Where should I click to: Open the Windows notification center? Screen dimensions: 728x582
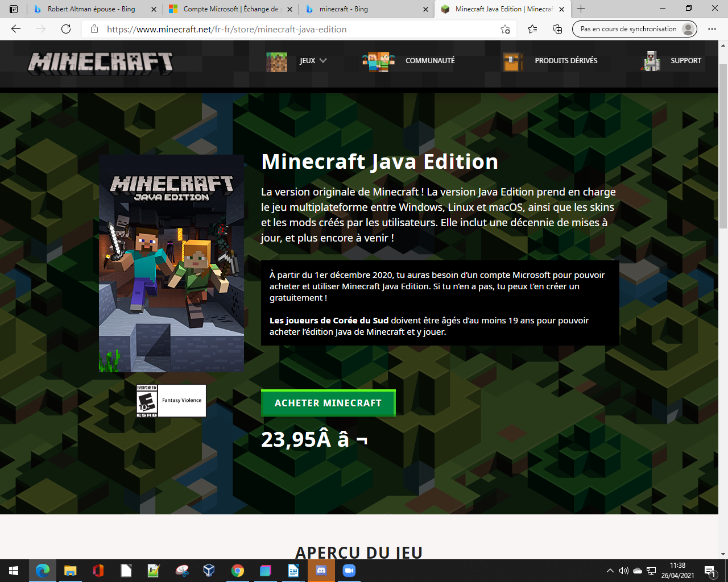pos(710,571)
